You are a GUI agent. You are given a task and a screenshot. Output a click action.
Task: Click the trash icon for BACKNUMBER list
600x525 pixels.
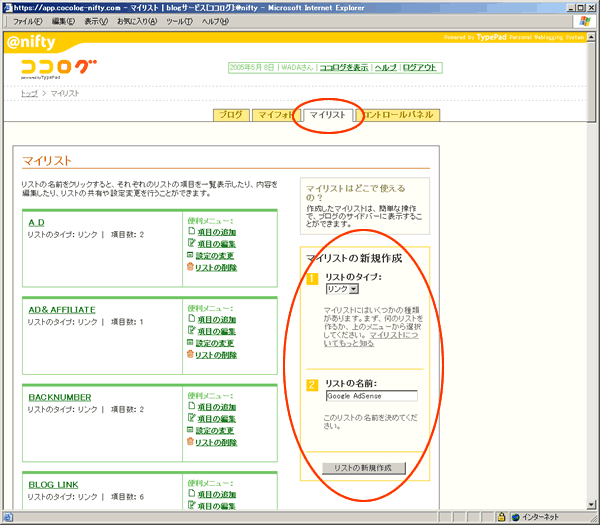[190, 413]
